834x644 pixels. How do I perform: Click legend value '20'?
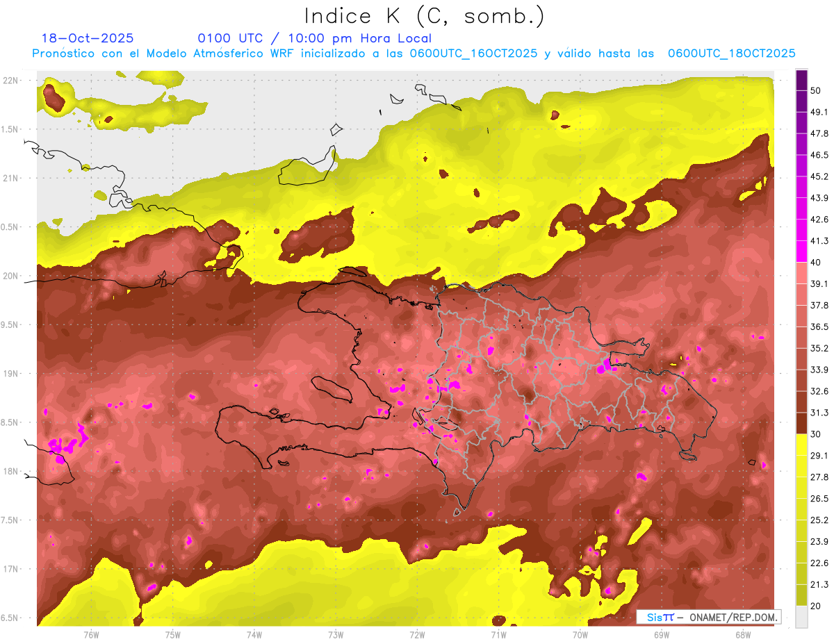click(x=817, y=606)
